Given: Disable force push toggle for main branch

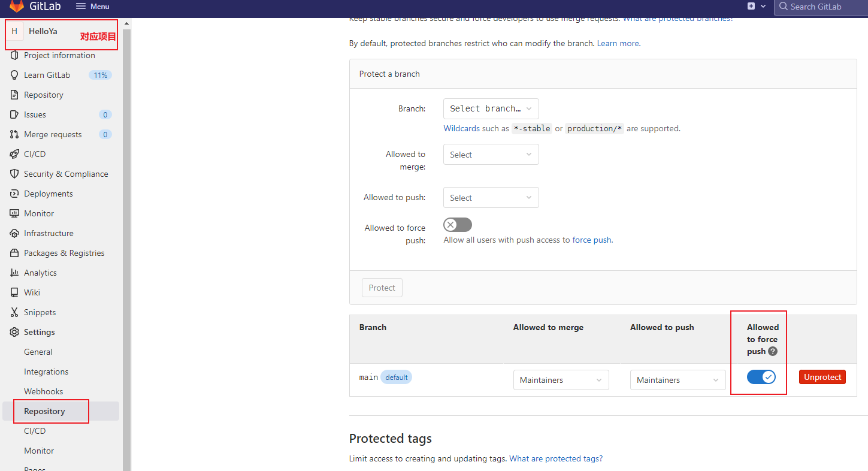Looking at the screenshot, I should (761, 377).
